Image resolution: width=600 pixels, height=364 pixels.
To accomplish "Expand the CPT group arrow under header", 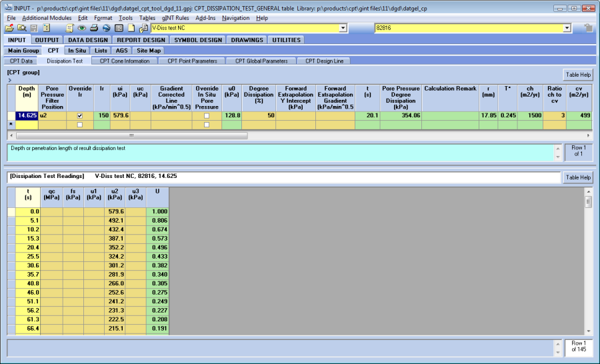I will 10,80.
